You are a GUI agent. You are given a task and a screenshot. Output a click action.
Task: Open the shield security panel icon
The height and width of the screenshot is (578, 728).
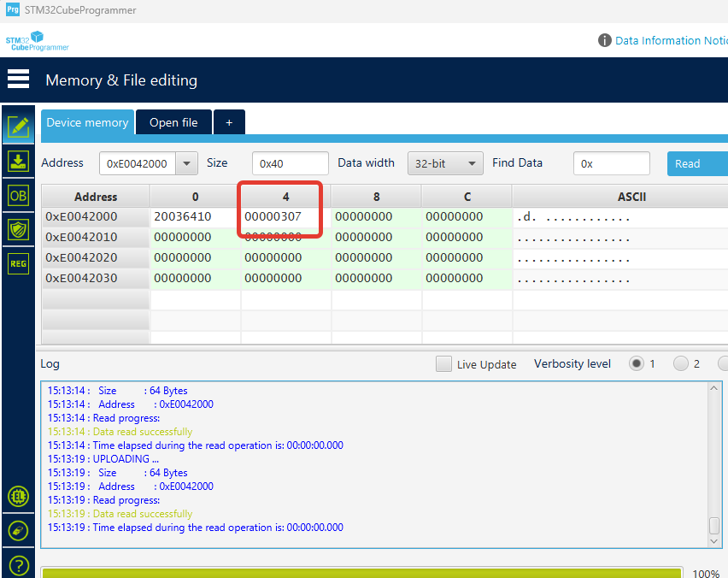pyautogui.click(x=18, y=229)
